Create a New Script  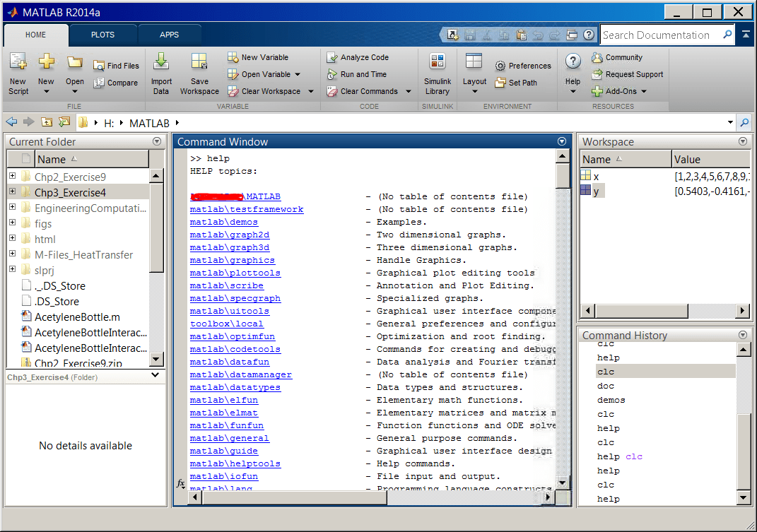18,73
